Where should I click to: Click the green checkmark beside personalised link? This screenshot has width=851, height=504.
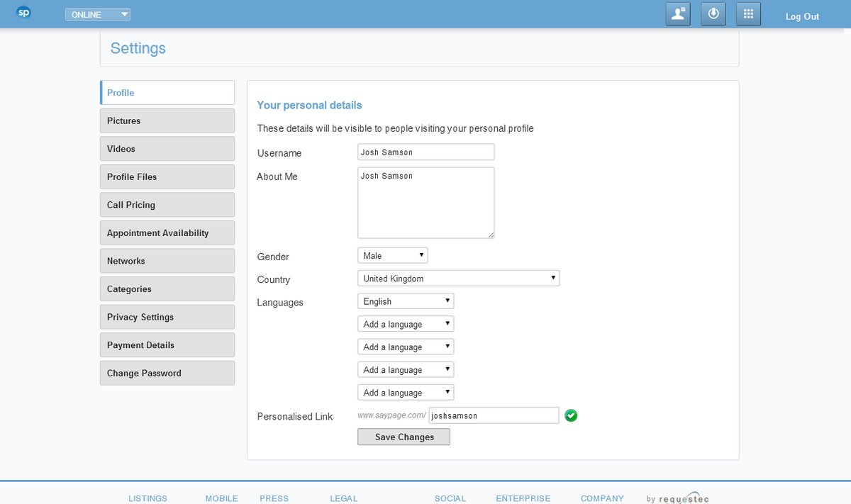tap(571, 415)
